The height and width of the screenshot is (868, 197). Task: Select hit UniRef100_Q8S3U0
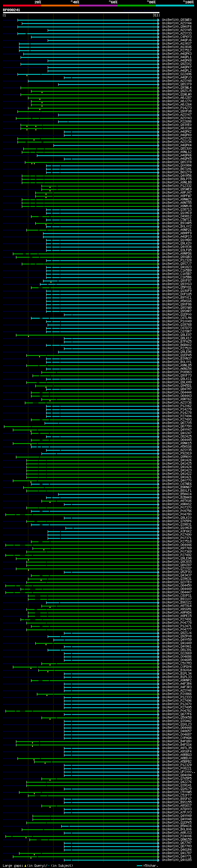click(177, 149)
